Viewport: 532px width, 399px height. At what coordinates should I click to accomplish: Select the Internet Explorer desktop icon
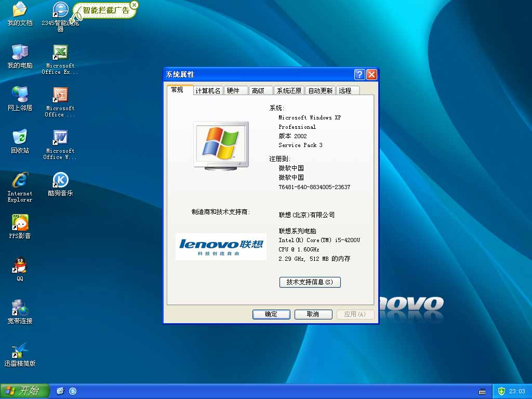pyautogui.click(x=20, y=187)
